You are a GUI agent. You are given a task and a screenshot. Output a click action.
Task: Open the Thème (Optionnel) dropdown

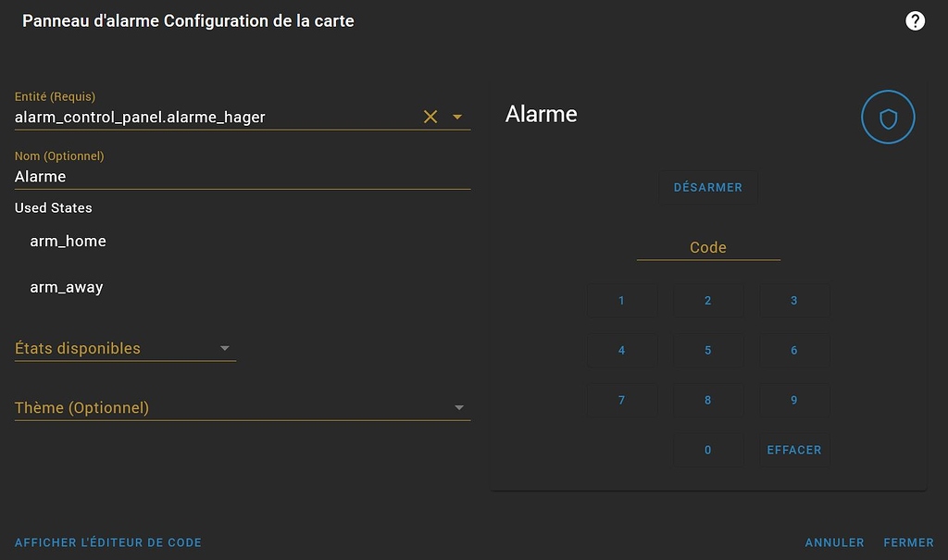tap(242, 407)
